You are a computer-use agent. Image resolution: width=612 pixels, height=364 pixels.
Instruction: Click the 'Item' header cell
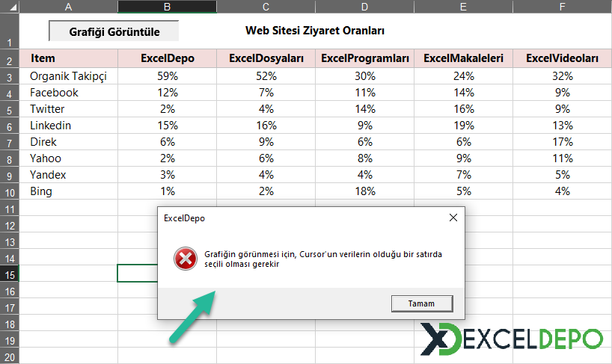click(68, 58)
